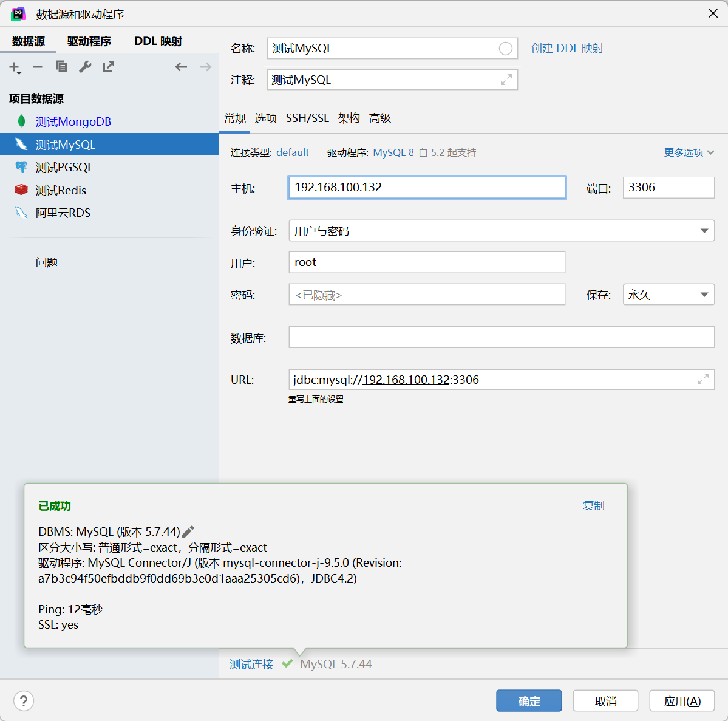
Task: Switch to 驱动程序 tab
Action: click(x=89, y=41)
